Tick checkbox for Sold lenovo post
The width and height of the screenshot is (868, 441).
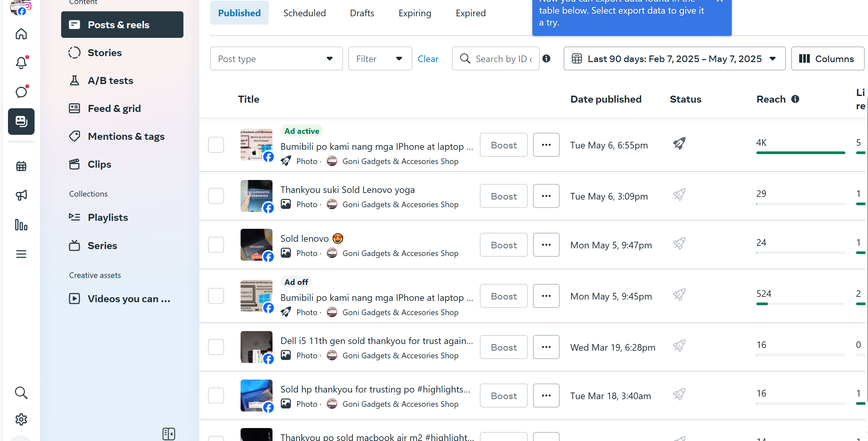coord(216,245)
